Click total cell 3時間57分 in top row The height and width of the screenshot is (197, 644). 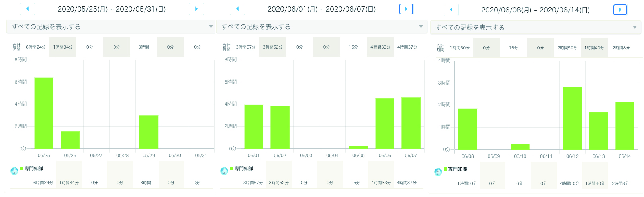point(246,47)
